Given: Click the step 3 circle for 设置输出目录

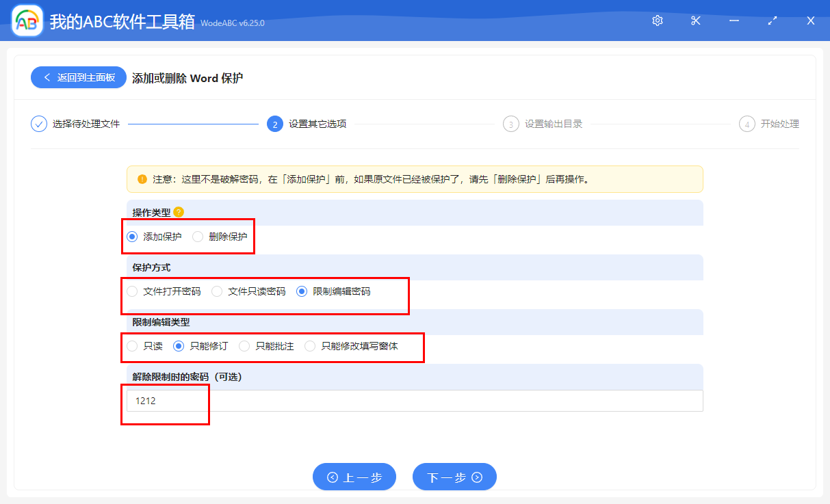Looking at the screenshot, I should [x=513, y=124].
